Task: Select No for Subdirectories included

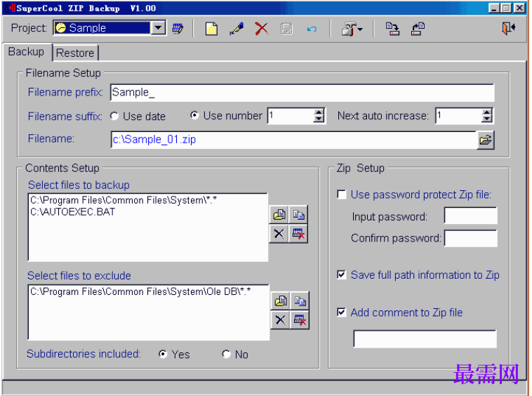Action: [x=226, y=355]
